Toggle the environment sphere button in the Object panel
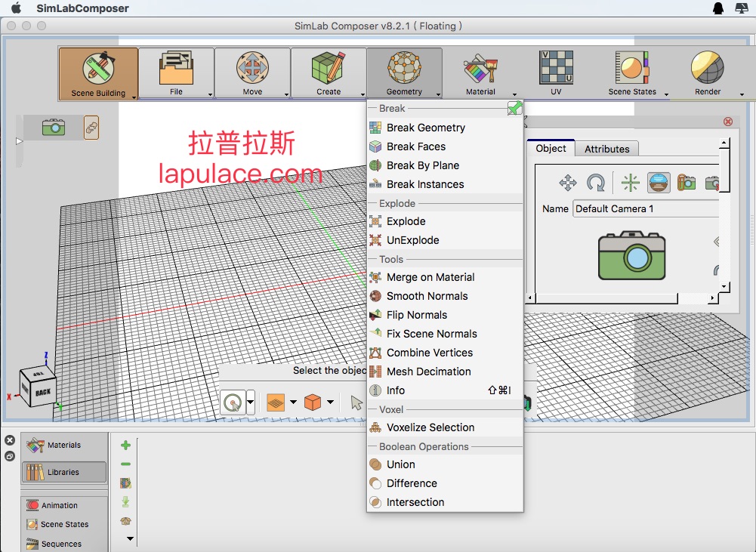The width and height of the screenshot is (756, 552). click(659, 182)
